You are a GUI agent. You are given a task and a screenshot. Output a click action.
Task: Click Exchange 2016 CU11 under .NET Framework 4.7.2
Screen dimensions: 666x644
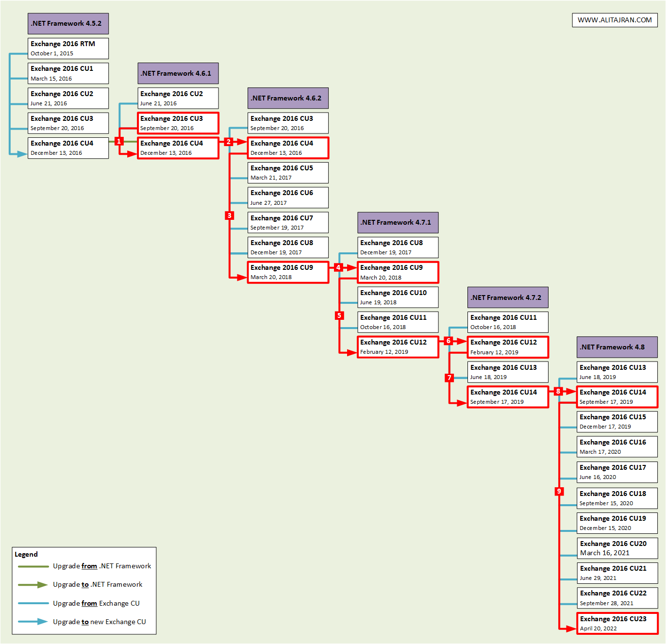(508, 322)
